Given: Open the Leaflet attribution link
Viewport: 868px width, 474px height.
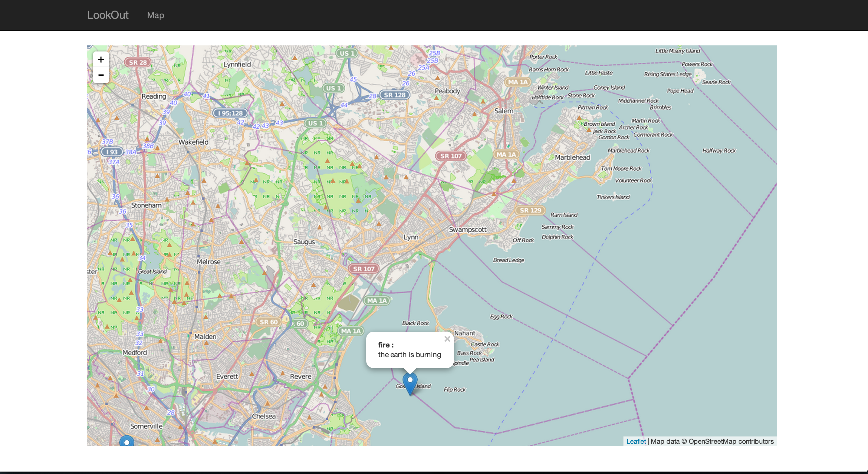Looking at the screenshot, I should [636, 441].
